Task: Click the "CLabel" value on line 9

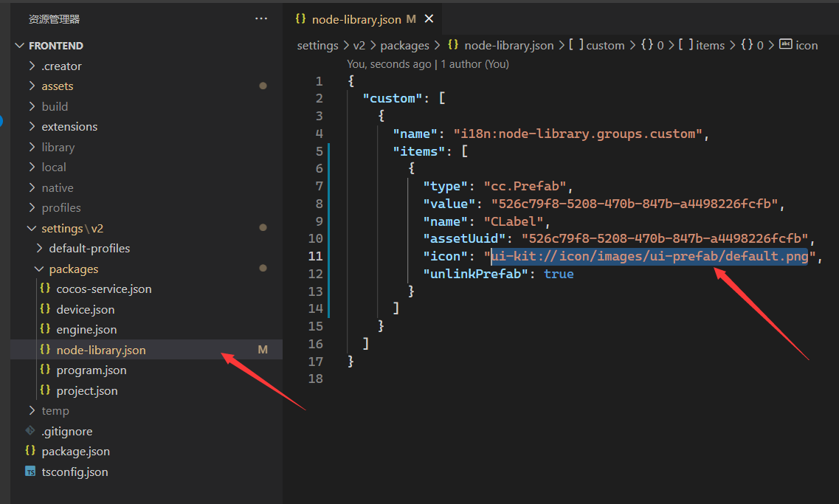Action: point(513,221)
